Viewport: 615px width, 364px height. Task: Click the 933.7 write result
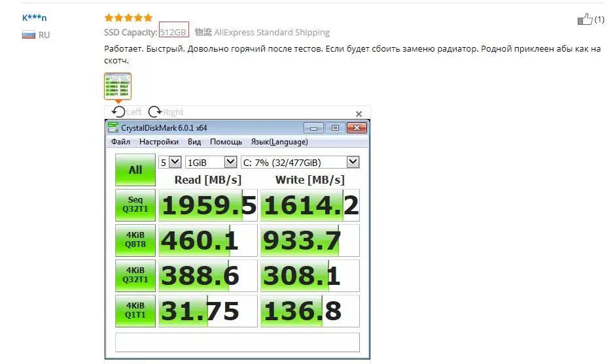310,240
